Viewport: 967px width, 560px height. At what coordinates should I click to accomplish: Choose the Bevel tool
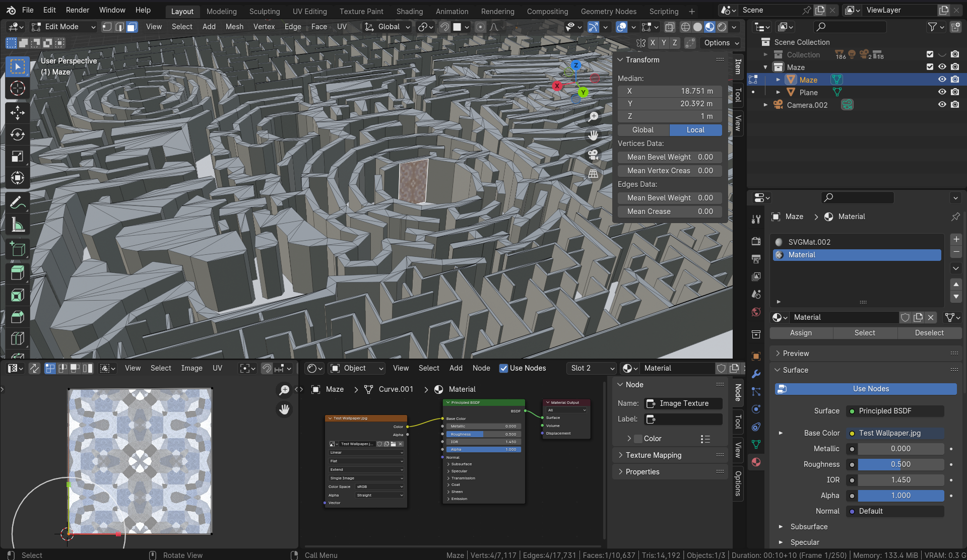[17, 317]
